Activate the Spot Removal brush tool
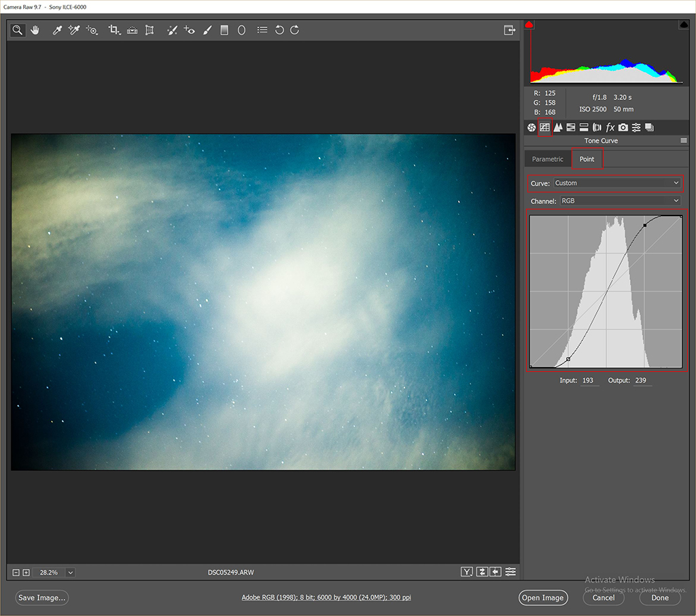Image resolution: width=696 pixels, height=616 pixels. [172, 31]
